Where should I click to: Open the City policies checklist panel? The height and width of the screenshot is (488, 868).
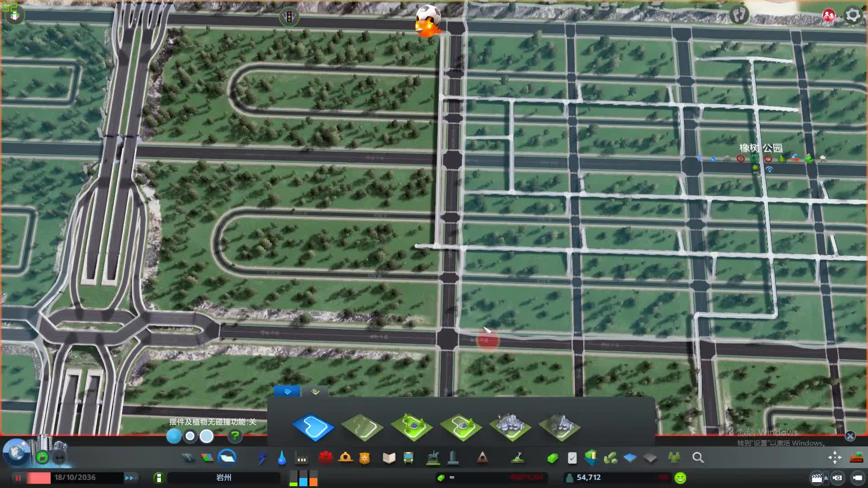tap(572, 458)
